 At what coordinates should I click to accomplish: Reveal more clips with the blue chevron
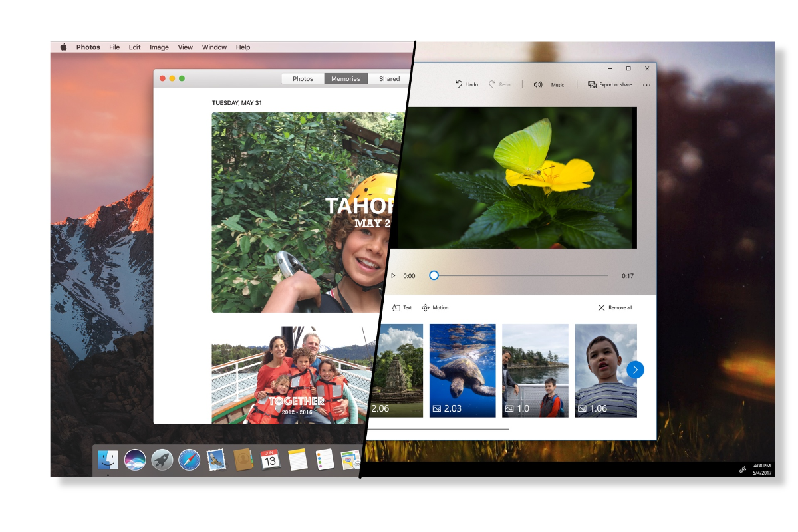tap(635, 370)
